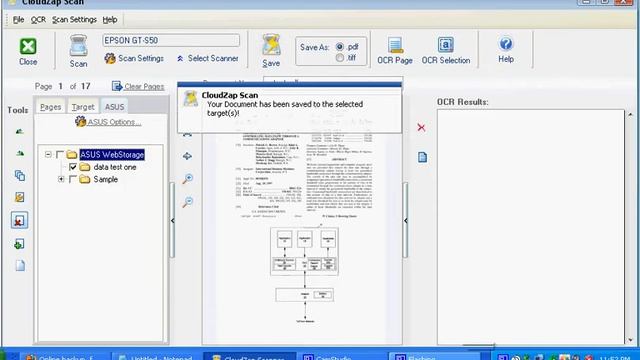Save the document using the Save icon
Viewport: 640px width, 360px height.
271,45
